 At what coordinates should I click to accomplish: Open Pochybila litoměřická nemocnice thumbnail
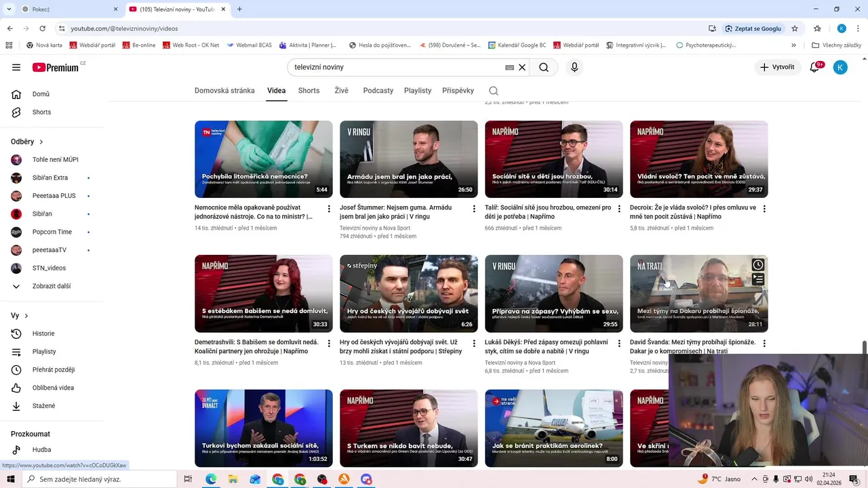pos(264,159)
